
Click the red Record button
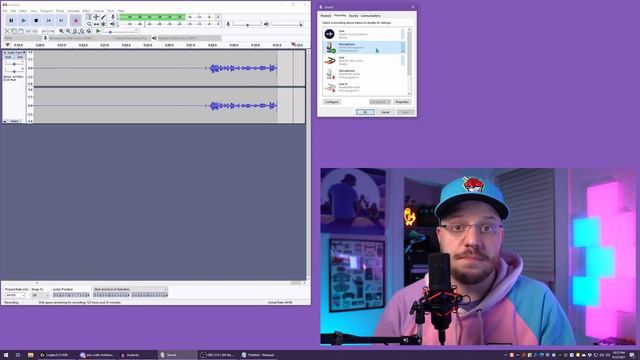(76, 20)
